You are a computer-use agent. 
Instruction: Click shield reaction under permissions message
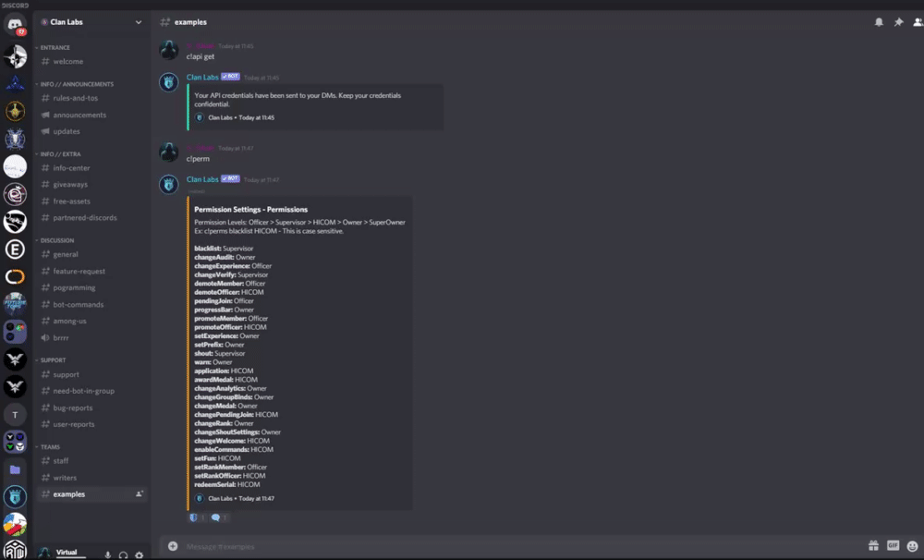tap(198, 517)
